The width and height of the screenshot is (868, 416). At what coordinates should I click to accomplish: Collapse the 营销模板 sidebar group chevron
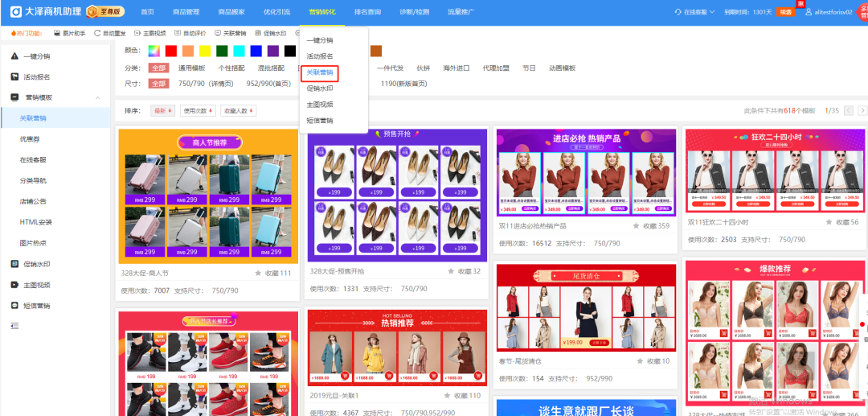[98, 97]
